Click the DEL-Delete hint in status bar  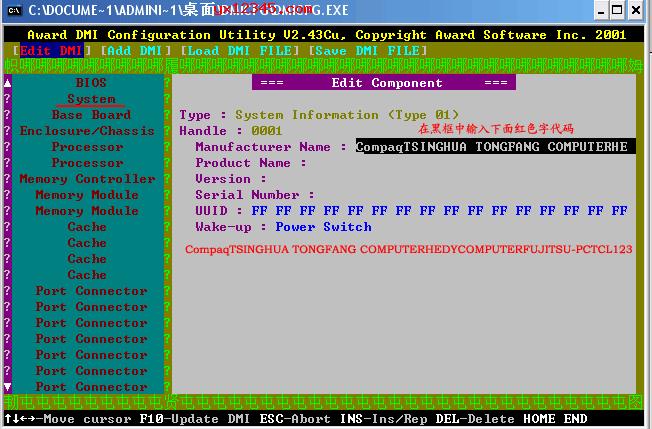[x=475, y=419]
